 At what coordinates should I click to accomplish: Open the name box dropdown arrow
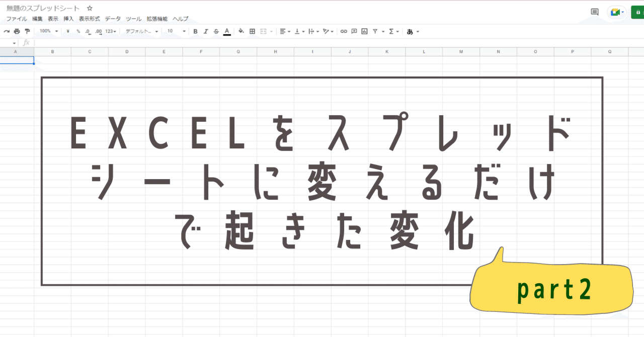15,43
